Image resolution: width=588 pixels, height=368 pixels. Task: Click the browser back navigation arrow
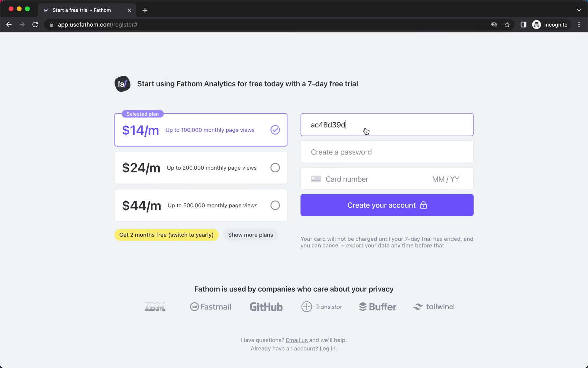(x=9, y=25)
